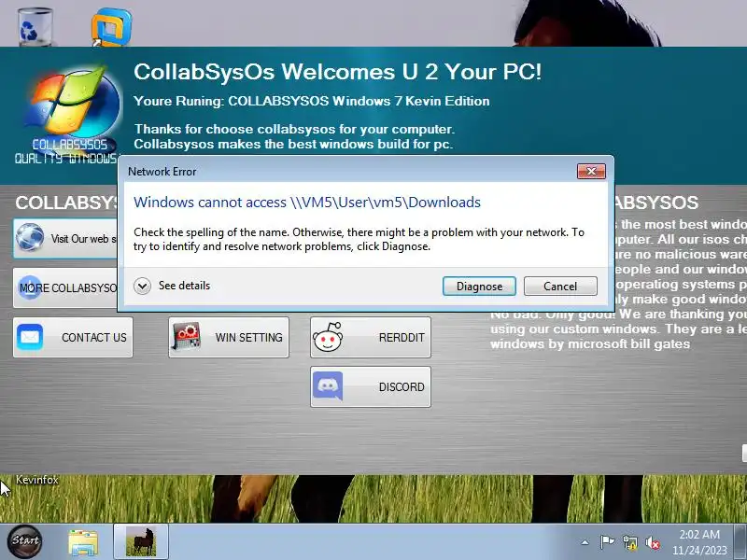The image size is (747, 560).
Task: Click 'Windows cannot access' error heading
Action: pyautogui.click(x=307, y=203)
